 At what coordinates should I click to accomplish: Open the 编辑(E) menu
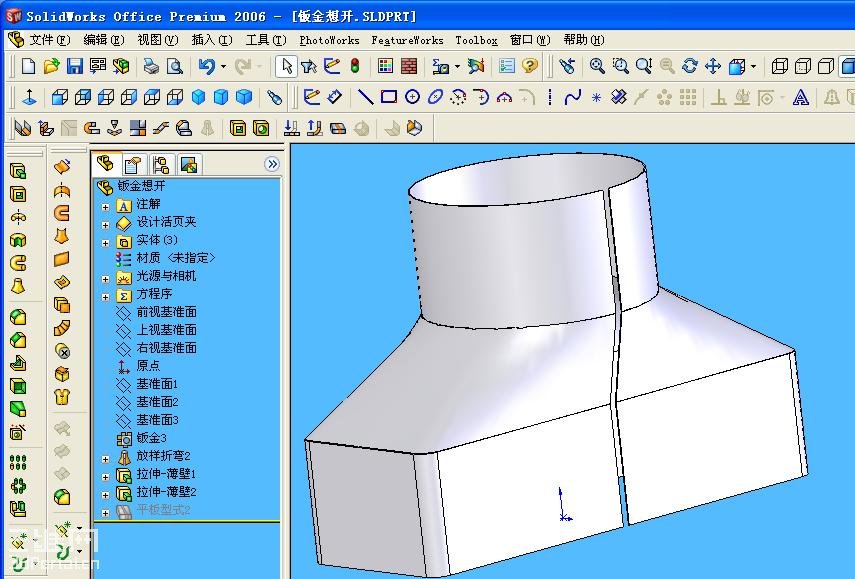click(x=104, y=40)
